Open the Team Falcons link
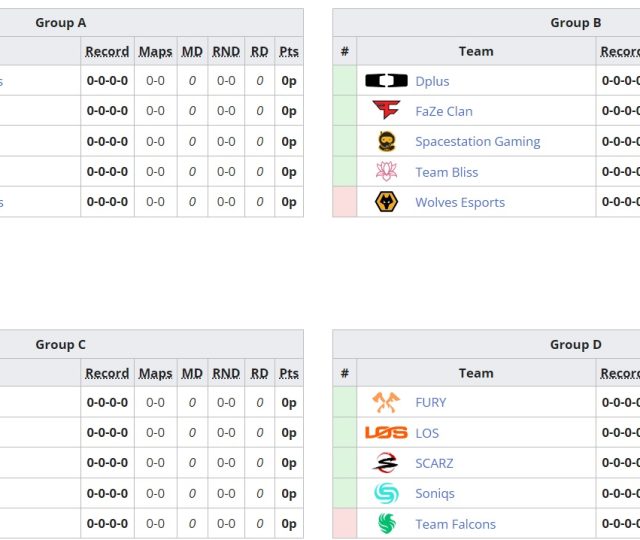This screenshot has height=540, width=640. coord(455,524)
